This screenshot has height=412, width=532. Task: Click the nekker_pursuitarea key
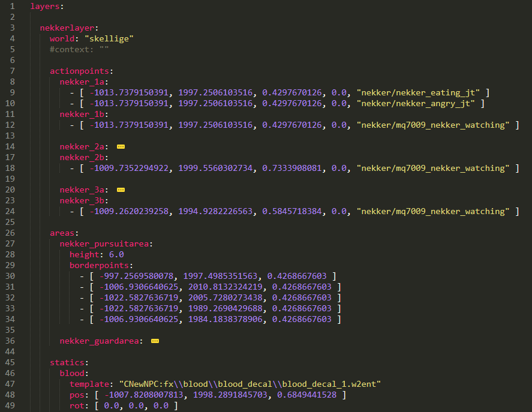pyautogui.click(x=106, y=244)
